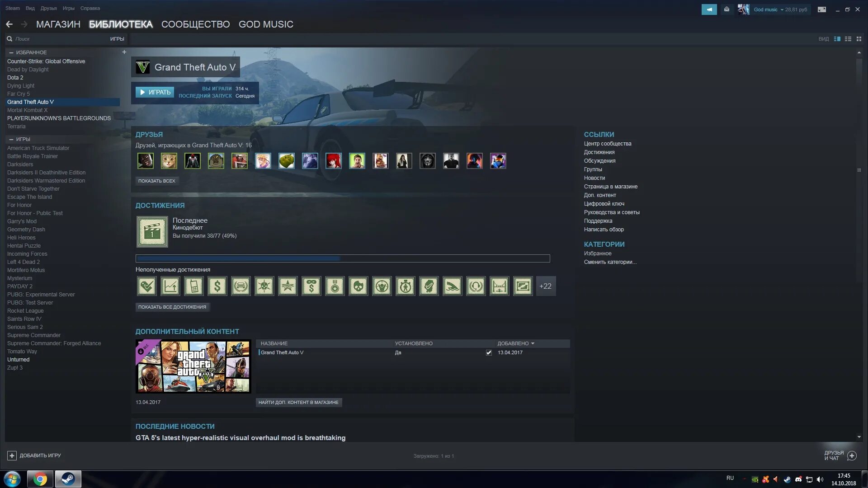Open the Друзья menu

pyautogui.click(x=48, y=8)
